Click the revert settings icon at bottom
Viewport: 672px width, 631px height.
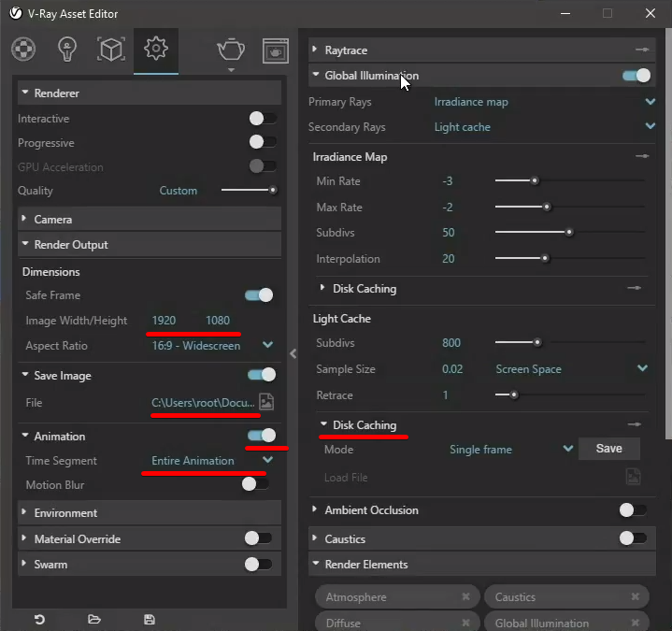coord(39,619)
